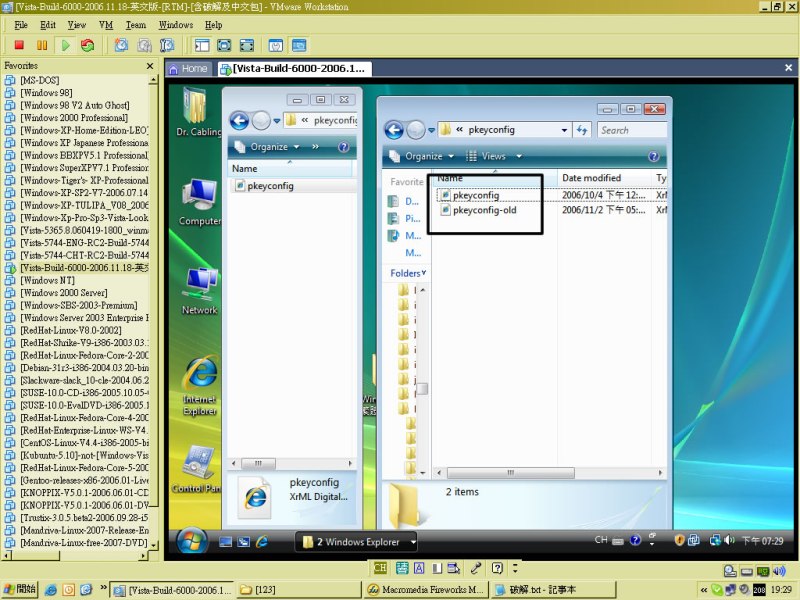Open the address bar dropdown in front Explorer

click(x=564, y=130)
